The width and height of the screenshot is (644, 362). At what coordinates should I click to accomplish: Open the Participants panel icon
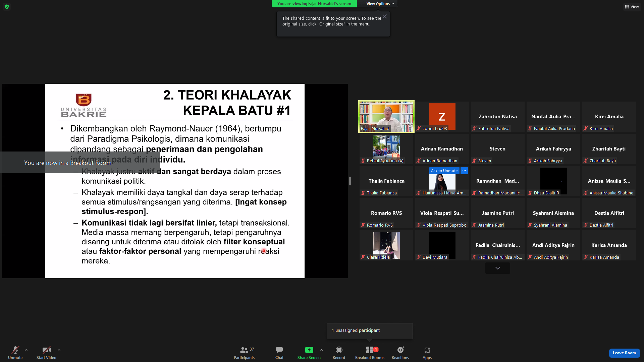(244, 350)
